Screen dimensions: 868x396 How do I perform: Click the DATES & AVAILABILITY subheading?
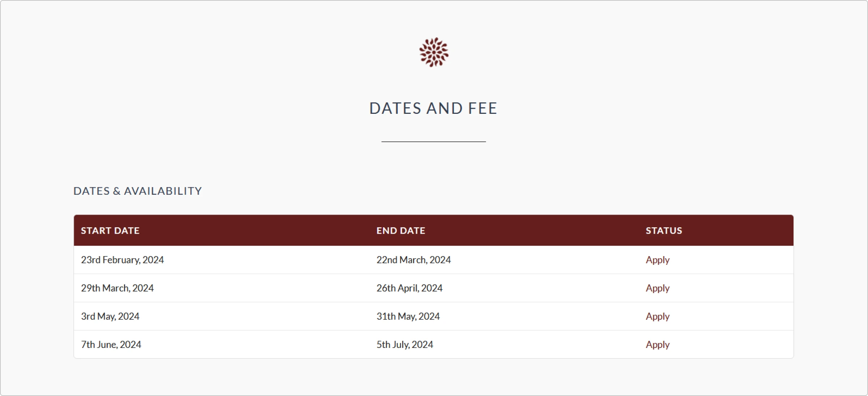pos(137,191)
